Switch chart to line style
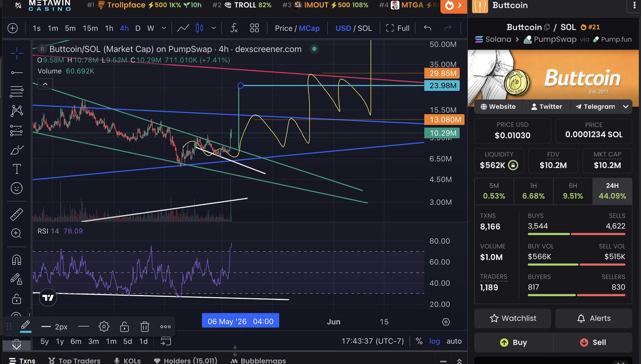 click(183, 28)
